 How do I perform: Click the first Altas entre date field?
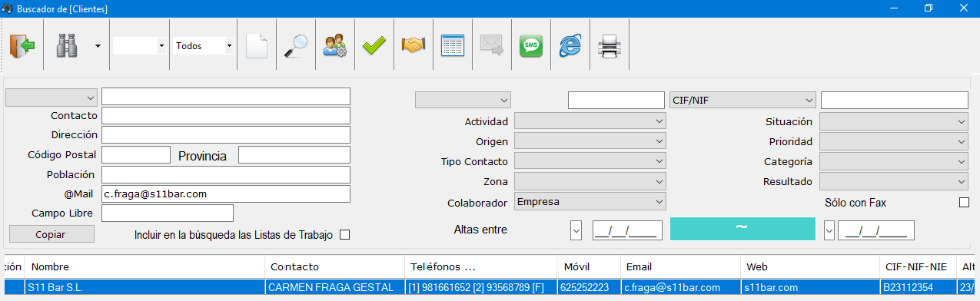627,230
